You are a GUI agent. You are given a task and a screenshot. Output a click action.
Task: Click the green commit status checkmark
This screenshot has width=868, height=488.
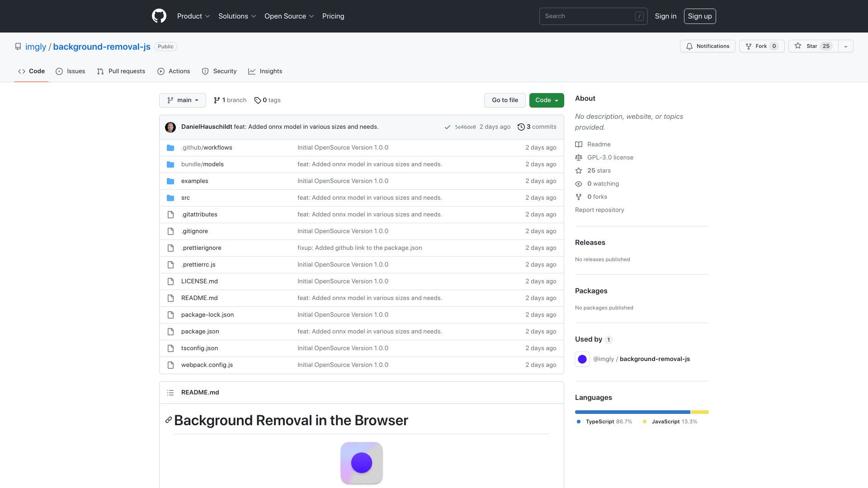tap(448, 127)
